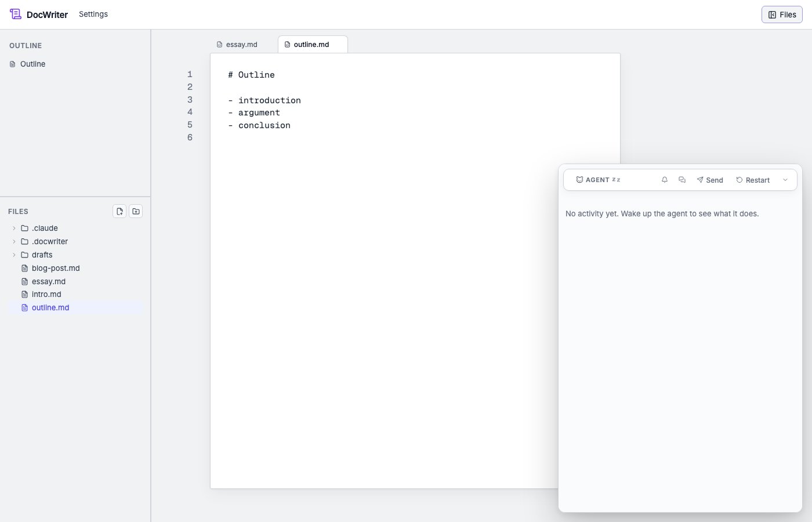Click the blog-post.md file icon
Image resolution: width=812 pixels, height=522 pixels.
24,268
